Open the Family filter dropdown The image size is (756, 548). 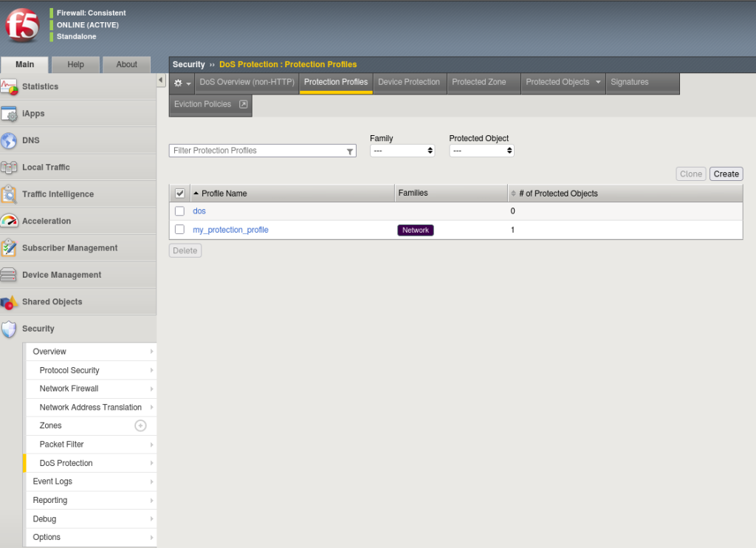coord(402,151)
